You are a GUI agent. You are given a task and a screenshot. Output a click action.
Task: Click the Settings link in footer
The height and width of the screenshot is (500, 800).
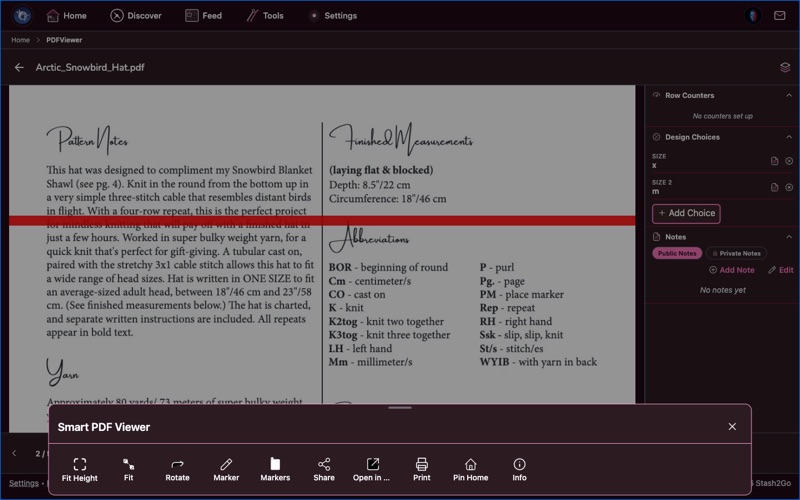coord(23,483)
